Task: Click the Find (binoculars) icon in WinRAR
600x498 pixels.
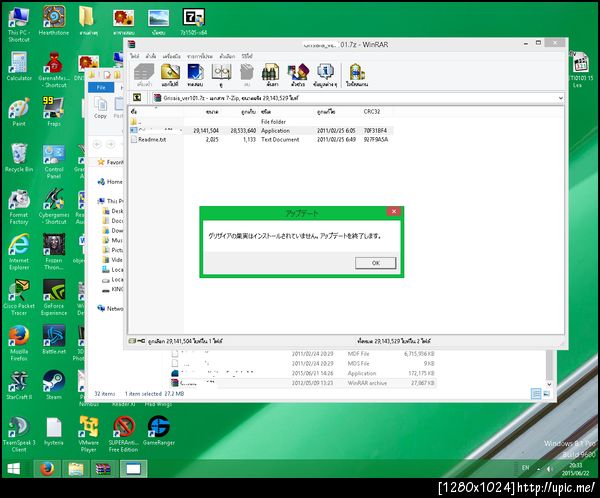Action: pyautogui.click(x=272, y=75)
